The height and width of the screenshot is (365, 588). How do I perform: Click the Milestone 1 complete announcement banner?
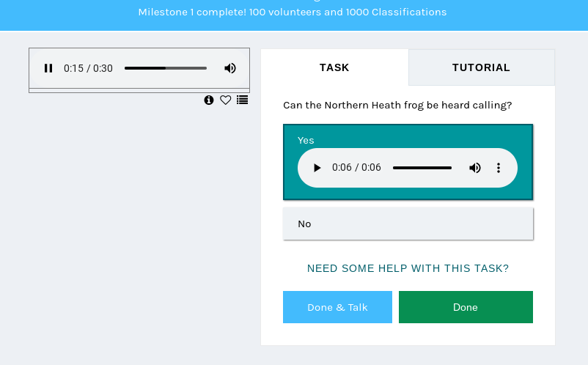(x=293, y=12)
